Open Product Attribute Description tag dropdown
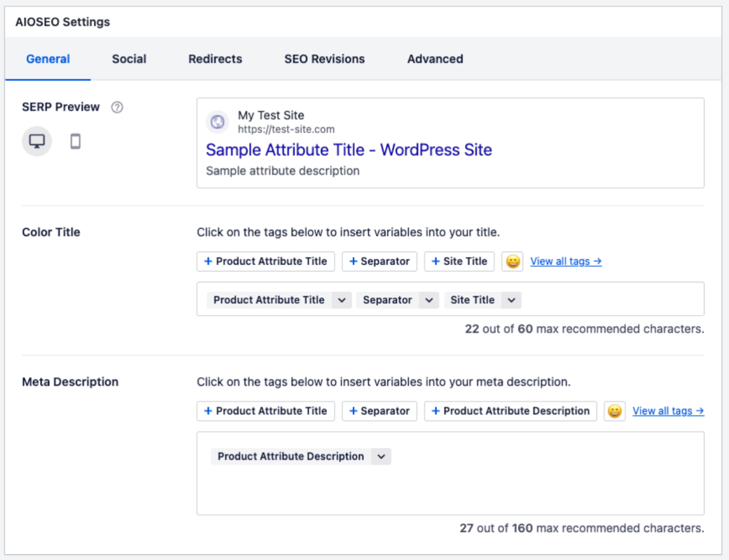The image size is (729, 560). click(381, 457)
